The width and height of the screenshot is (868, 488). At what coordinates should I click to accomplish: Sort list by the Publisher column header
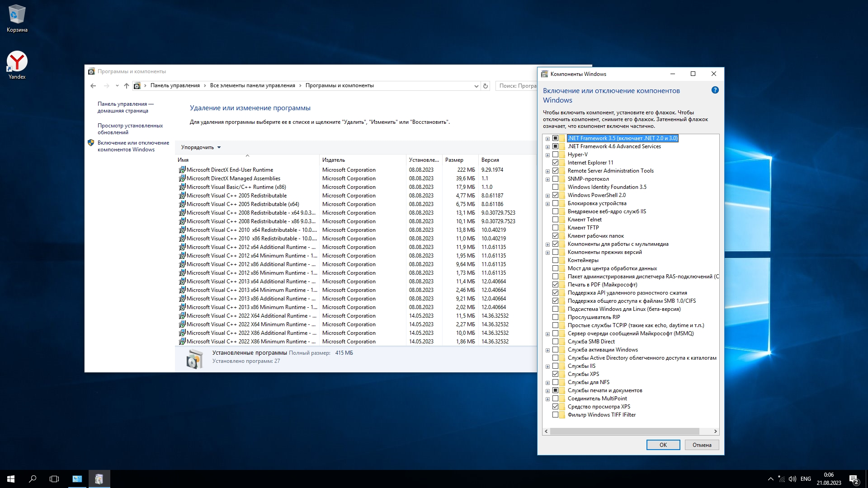coord(334,160)
